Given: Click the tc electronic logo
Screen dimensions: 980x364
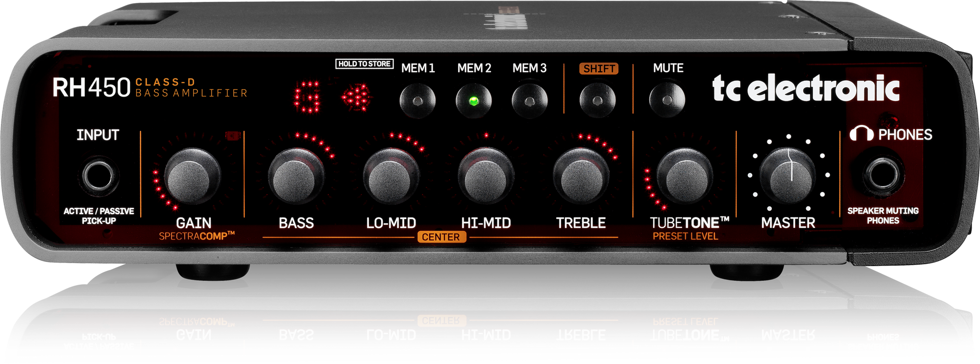Looking at the screenshot, I should tap(806, 88).
